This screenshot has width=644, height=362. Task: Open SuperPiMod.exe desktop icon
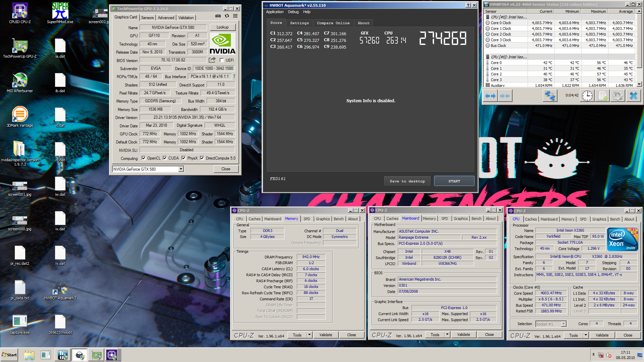(x=60, y=13)
